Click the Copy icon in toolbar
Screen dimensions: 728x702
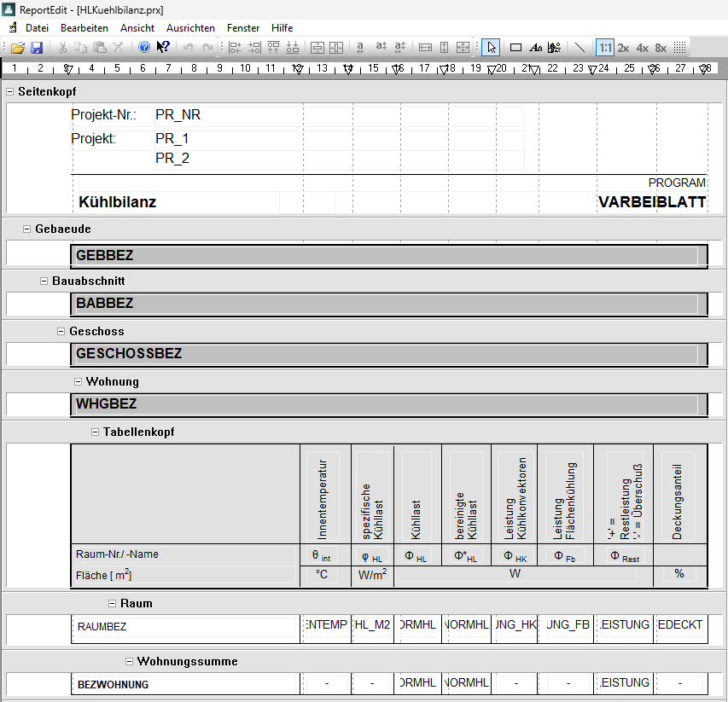(81, 47)
